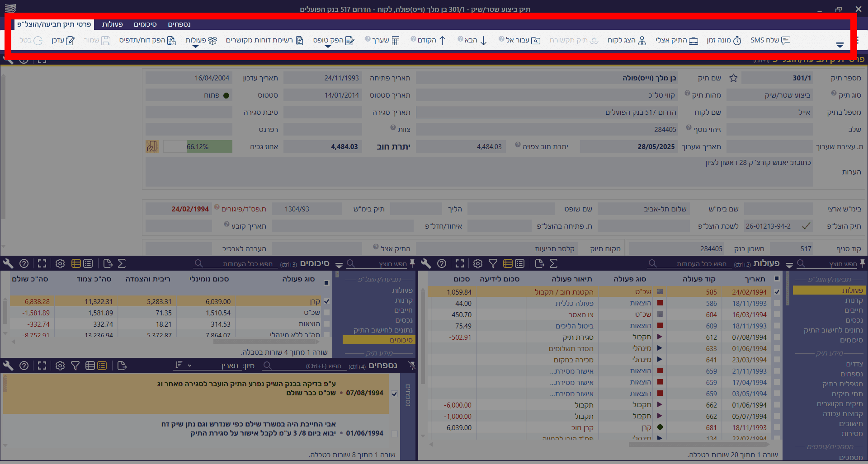This screenshot has width=868, height=464.
Task: Toggle checkbox for action row 612
Action: [x=777, y=337]
